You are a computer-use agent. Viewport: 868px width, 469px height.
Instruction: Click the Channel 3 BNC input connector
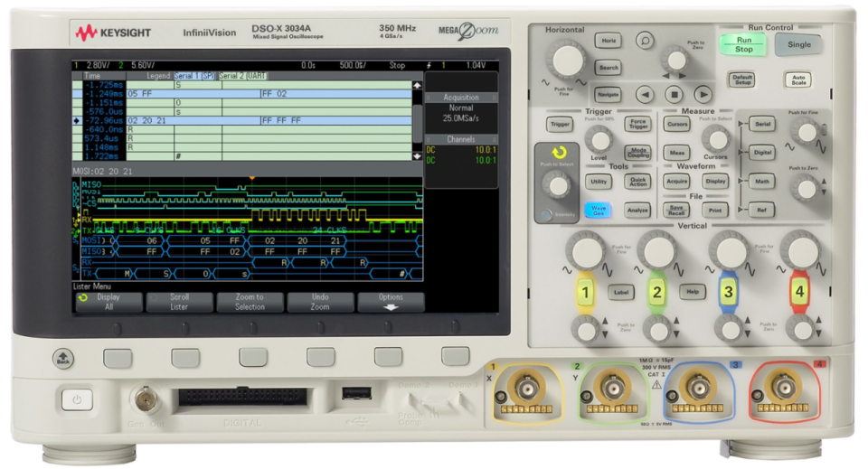[x=698, y=389]
